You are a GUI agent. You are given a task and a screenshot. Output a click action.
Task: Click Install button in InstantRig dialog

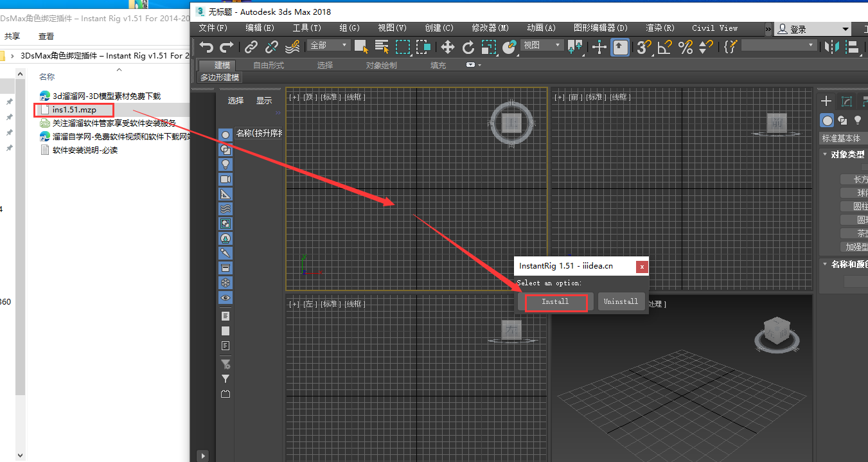coord(555,302)
